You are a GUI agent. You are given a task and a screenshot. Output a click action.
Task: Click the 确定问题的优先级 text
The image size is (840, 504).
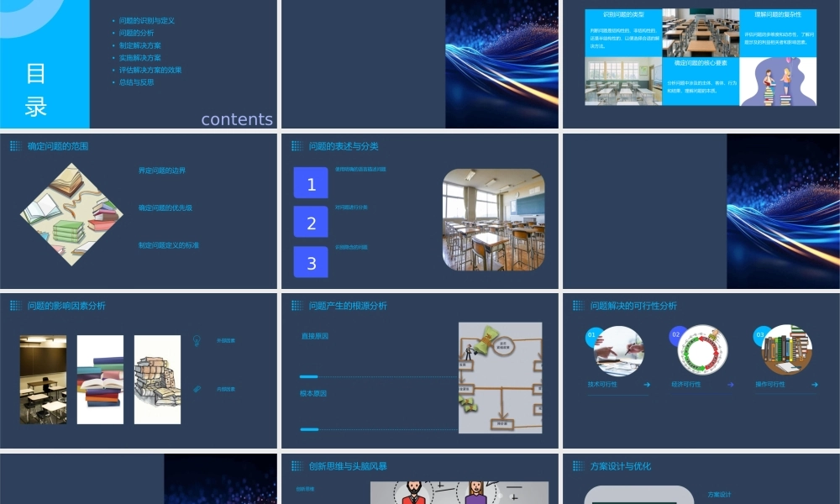[x=165, y=207]
